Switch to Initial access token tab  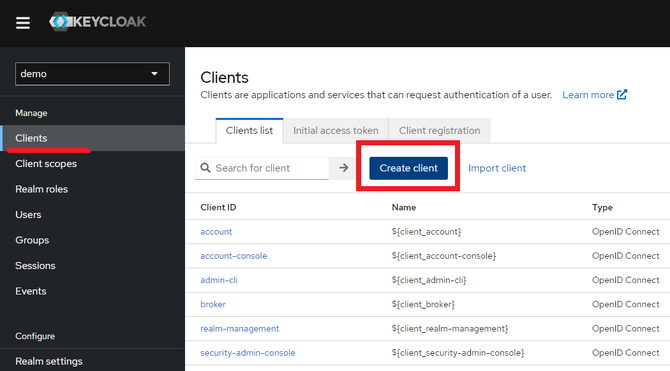(x=335, y=130)
